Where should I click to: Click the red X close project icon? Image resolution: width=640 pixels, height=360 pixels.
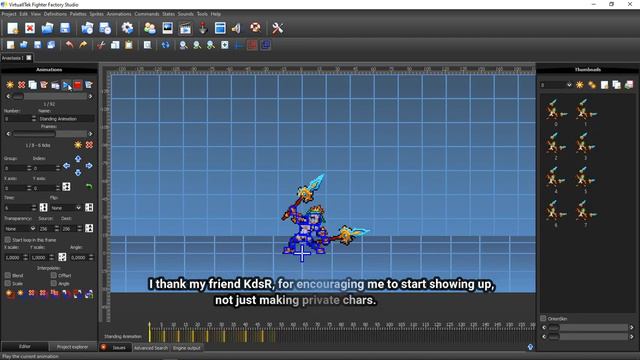point(30,28)
